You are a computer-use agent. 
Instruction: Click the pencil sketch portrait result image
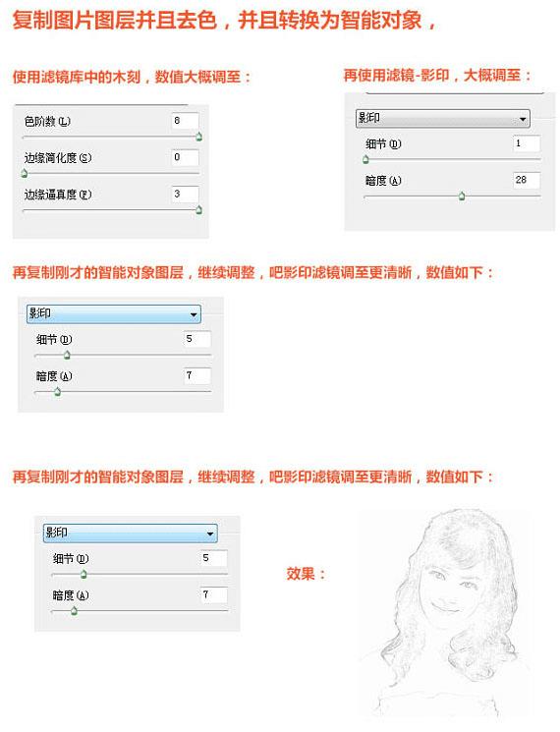(446, 615)
